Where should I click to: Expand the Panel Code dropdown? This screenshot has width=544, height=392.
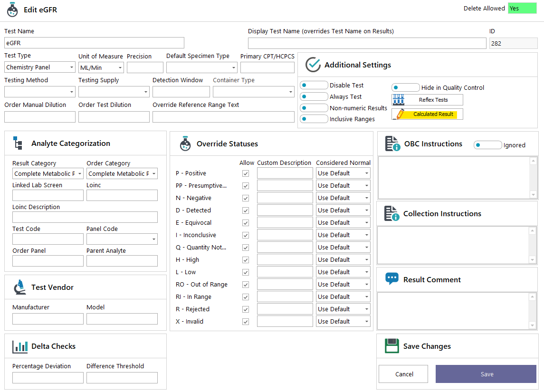coord(122,239)
